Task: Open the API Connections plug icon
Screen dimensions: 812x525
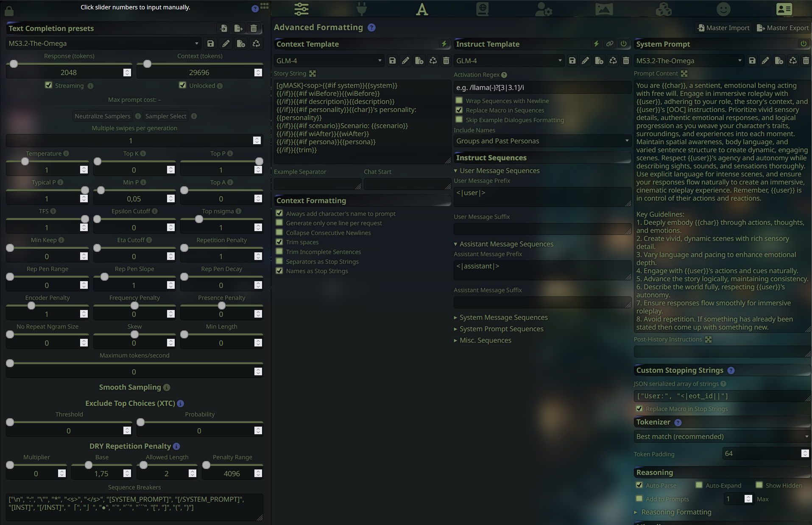Action: tap(362, 9)
